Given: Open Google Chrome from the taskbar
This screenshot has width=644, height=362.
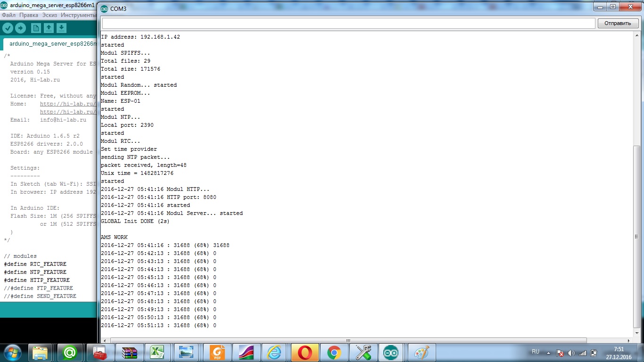Looking at the screenshot, I should [334, 353].
